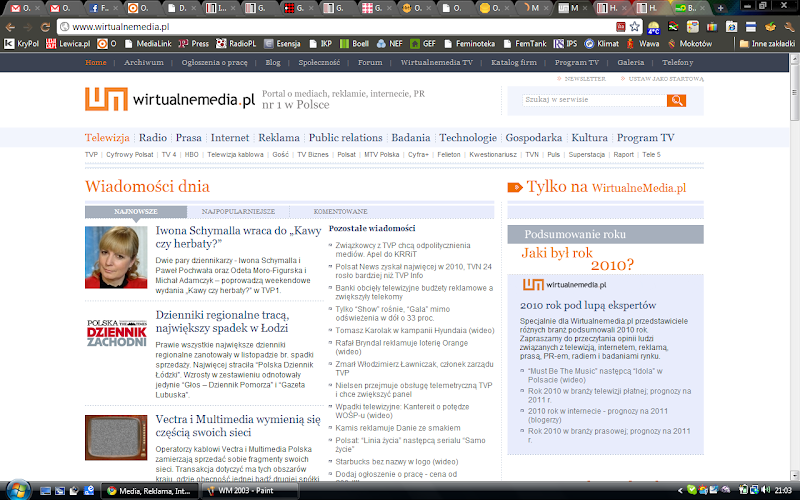Open the Feminoteka bookmark
Viewport: 800px width, 500px height.
pyautogui.click(x=469, y=44)
